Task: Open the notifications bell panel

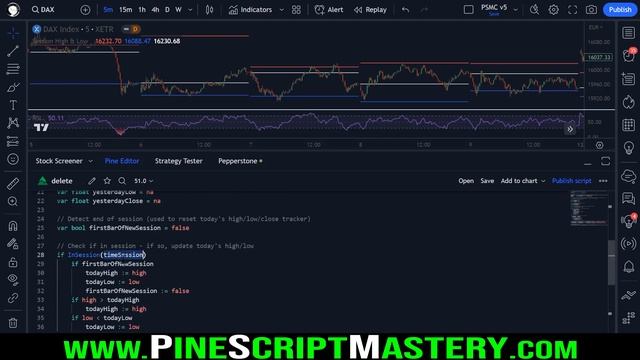Action: click(x=629, y=267)
